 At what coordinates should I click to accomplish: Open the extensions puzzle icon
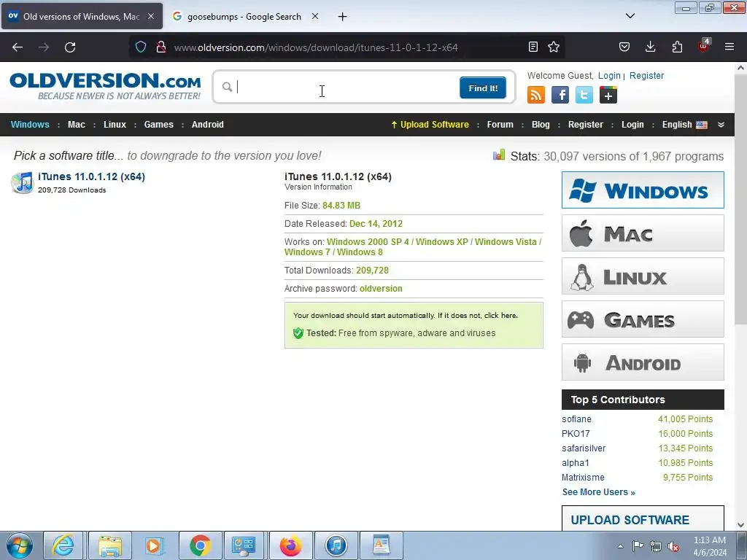[677, 47]
